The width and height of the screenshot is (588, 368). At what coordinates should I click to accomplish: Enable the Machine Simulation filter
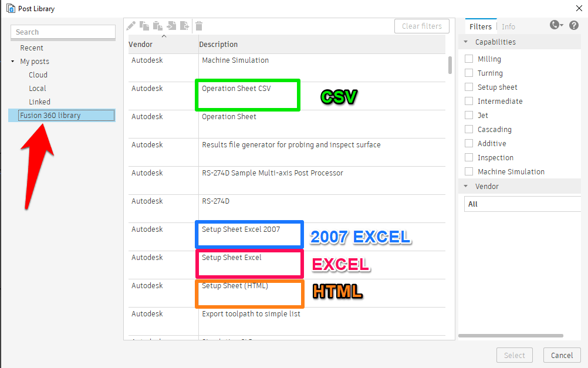468,171
